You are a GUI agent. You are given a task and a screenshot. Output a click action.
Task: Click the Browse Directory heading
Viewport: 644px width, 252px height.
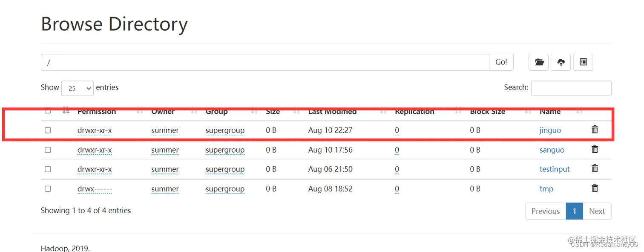(x=114, y=24)
